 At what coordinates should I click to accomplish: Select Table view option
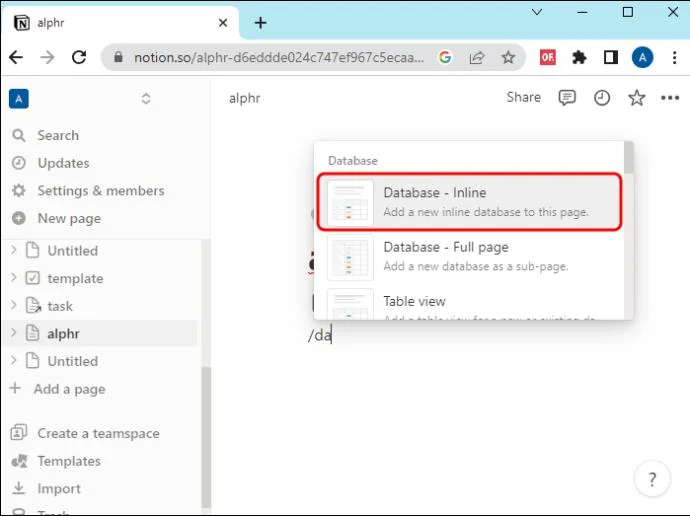coord(469,304)
